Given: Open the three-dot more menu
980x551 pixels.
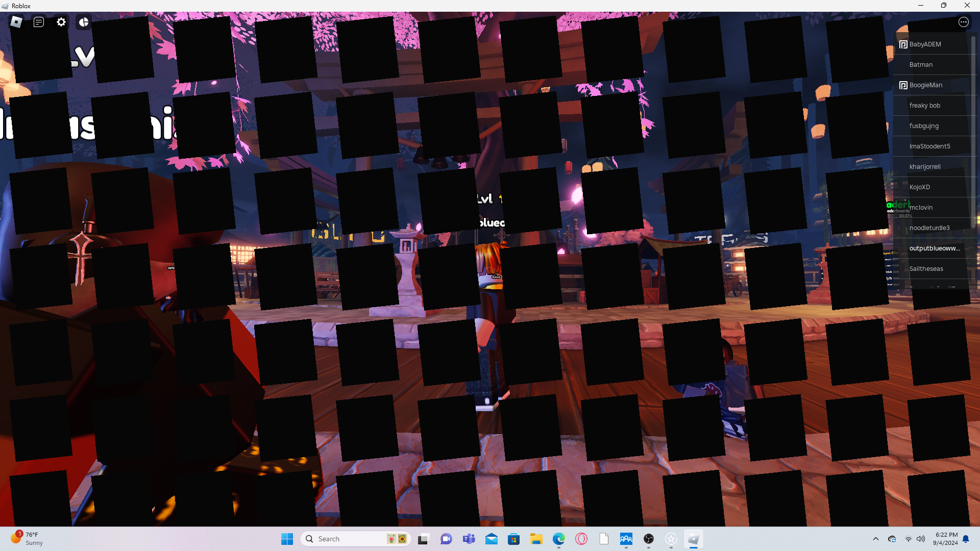Looking at the screenshot, I should [963, 22].
